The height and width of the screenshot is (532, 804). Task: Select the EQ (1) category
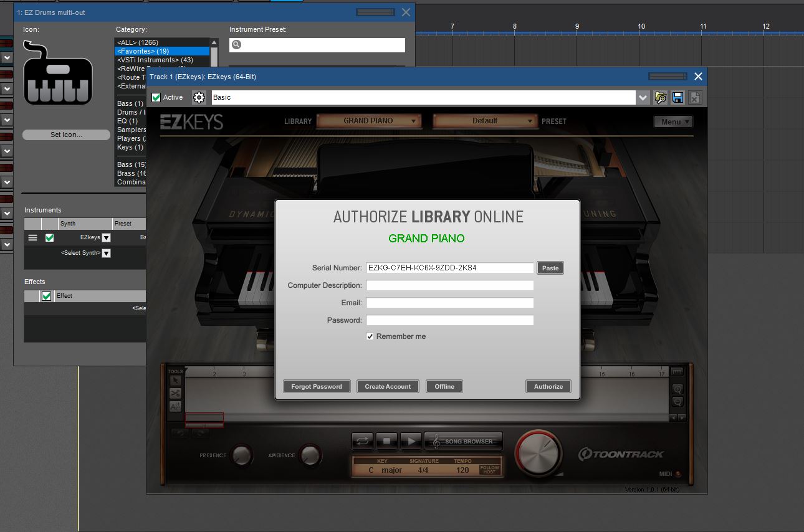coord(127,121)
